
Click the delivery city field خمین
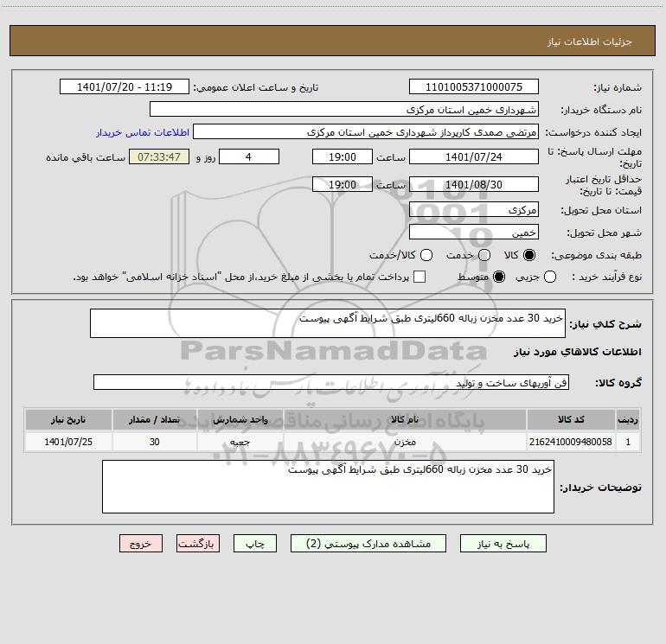point(474,233)
